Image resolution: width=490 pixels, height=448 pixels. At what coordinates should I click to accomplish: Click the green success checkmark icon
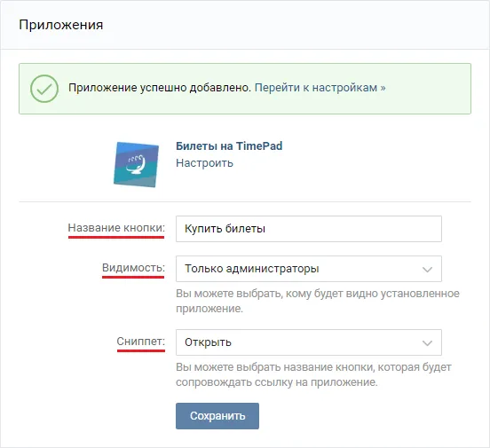tap(44, 89)
